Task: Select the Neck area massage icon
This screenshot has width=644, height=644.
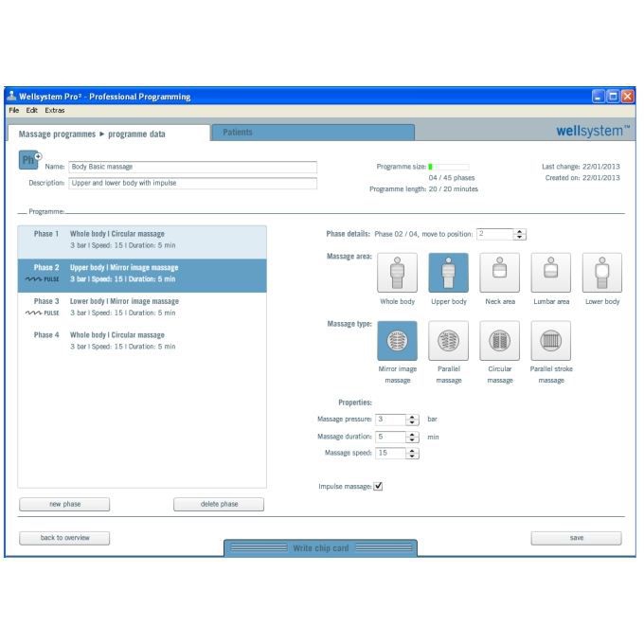Action: [500, 273]
